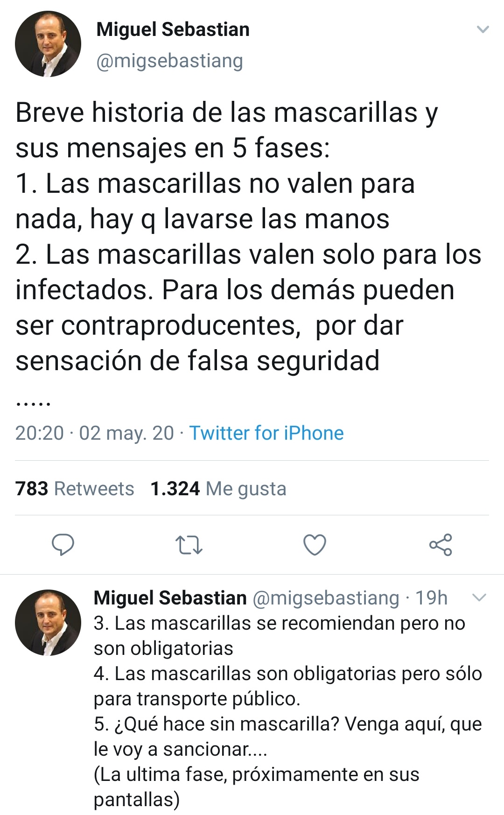The height and width of the screenshot is (815, 504).
Task: Open the Twitter for iPhone link
Action: (266, 433)
